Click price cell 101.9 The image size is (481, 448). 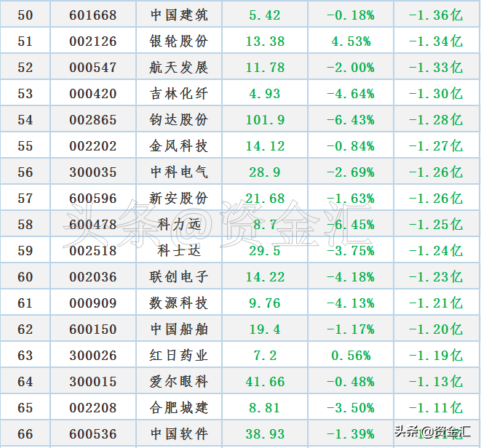click(265, 119)
